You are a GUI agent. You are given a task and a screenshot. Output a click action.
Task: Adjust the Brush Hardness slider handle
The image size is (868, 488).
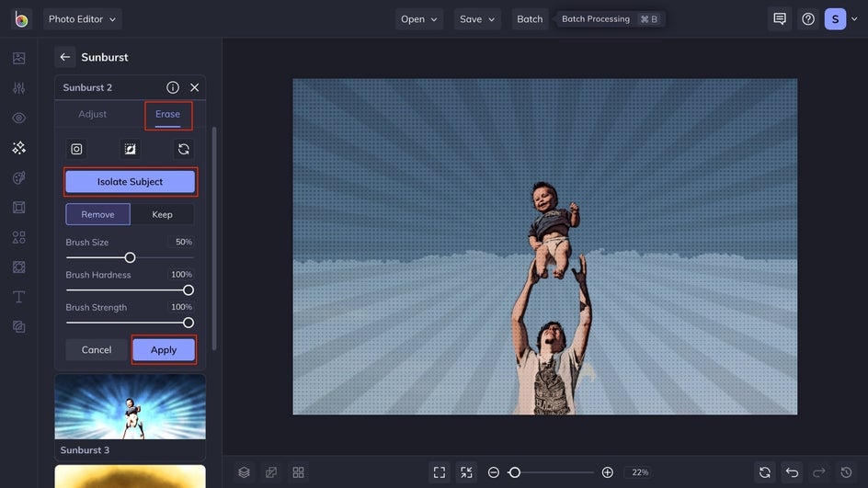188,289
